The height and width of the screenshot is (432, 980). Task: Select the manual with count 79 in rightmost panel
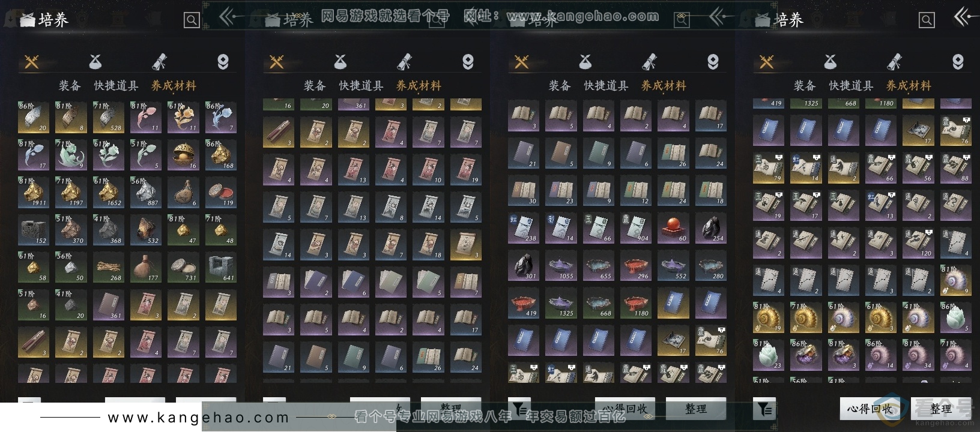pyautogui.click(x=768, y=168)
